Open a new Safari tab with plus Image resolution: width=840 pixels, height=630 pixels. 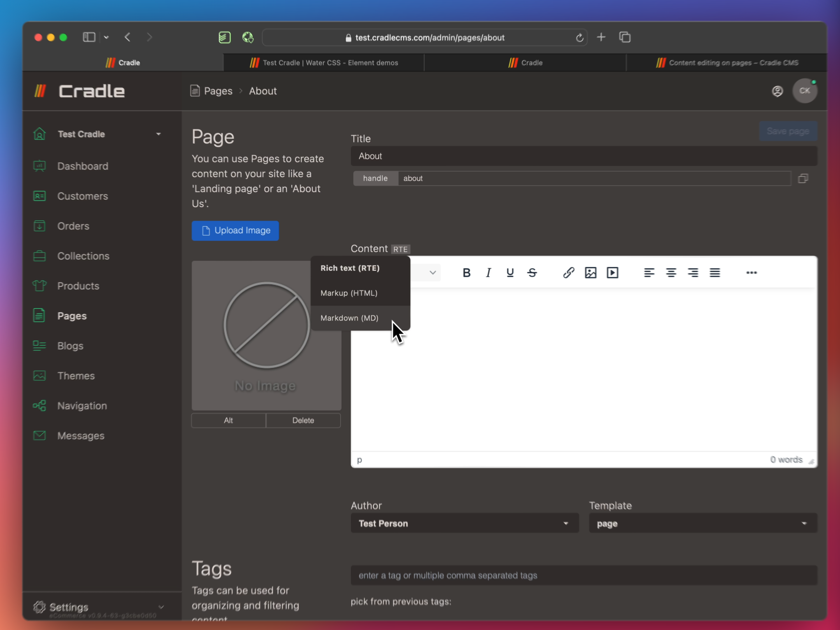(601, 37)
